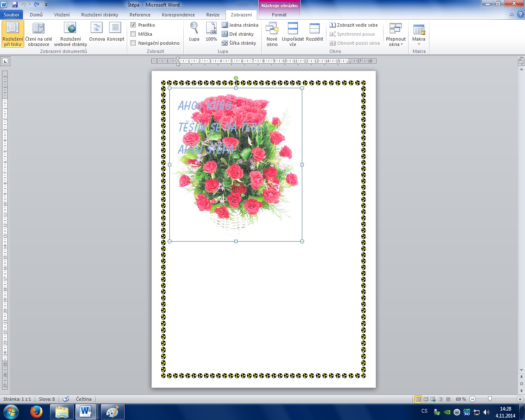Image resolution: width=525 pixels, height=420 pixels.
Task: Expand the Makra dropdown arrow
Action: pyautogui.click(x=419, y=44)
